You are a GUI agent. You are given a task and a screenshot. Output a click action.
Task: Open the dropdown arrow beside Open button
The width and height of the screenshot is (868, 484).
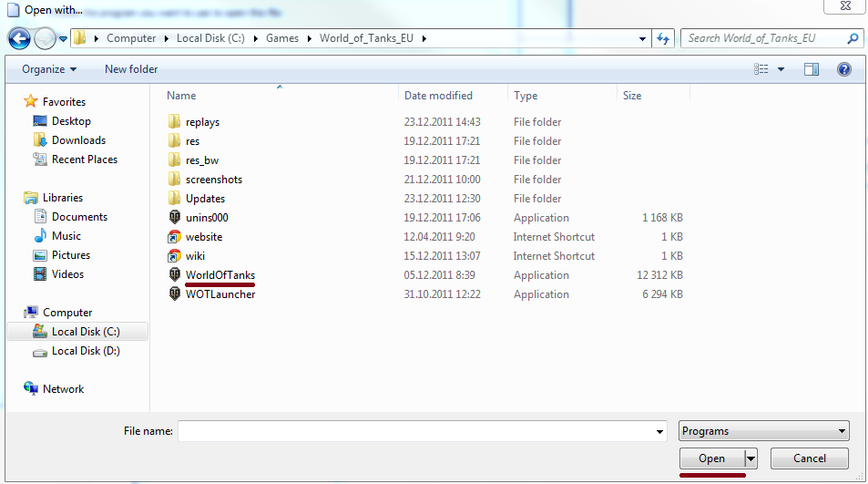click(751, 458)
